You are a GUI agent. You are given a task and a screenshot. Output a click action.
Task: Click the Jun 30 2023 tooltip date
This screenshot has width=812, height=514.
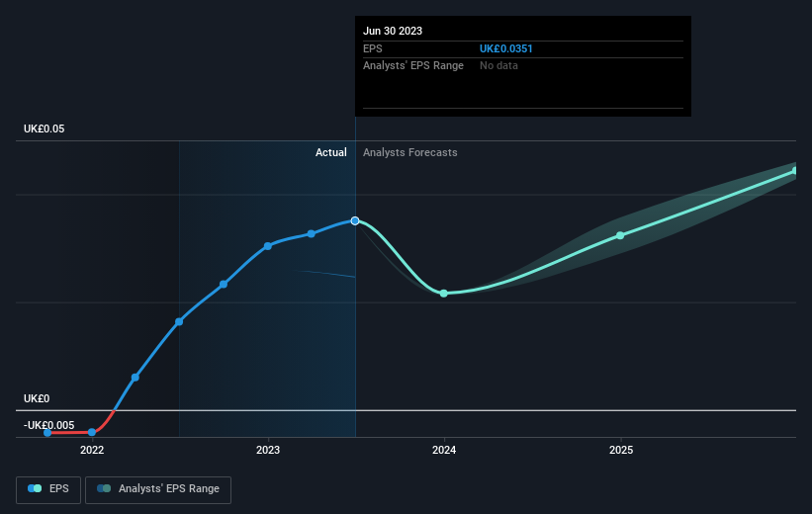pos(393,31)
